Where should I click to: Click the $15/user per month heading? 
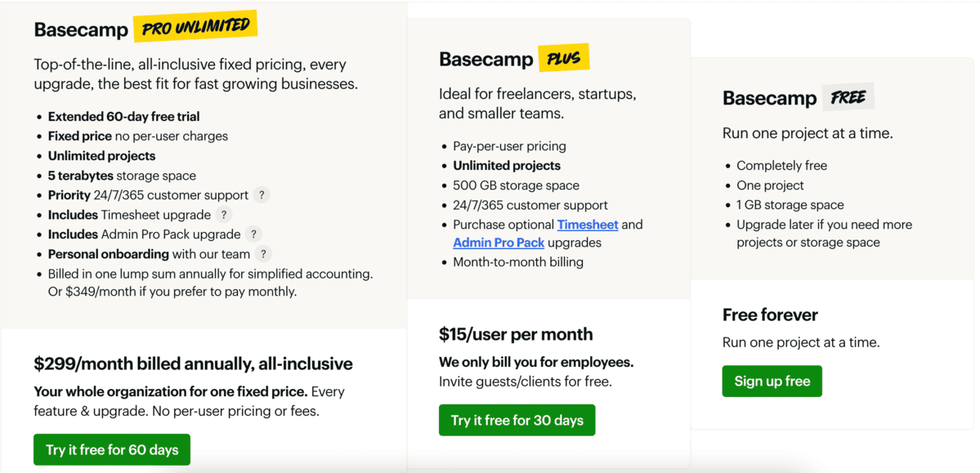(516, 334)
